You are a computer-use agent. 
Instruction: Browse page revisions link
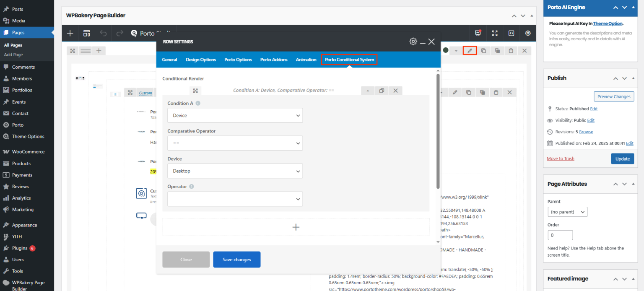coord(586,132)
